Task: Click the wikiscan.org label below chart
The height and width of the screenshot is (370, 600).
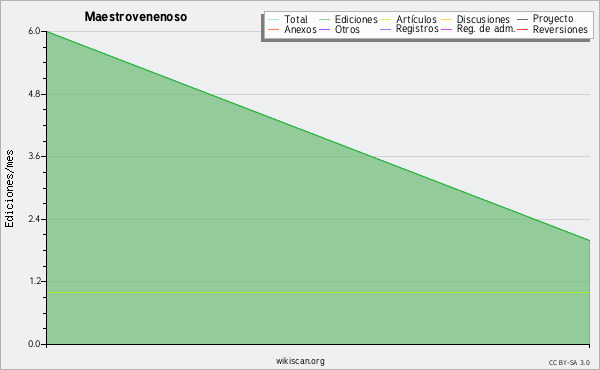Action: click(x=300, y=361)
